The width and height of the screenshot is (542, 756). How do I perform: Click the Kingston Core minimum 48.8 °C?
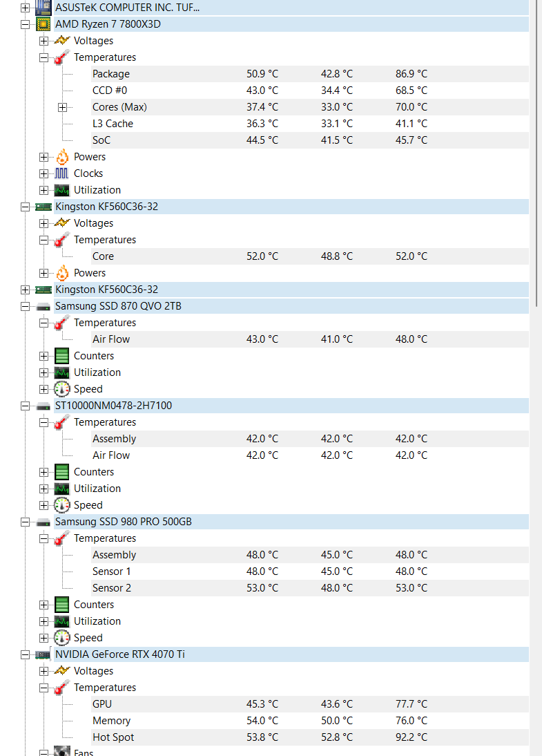337,256
